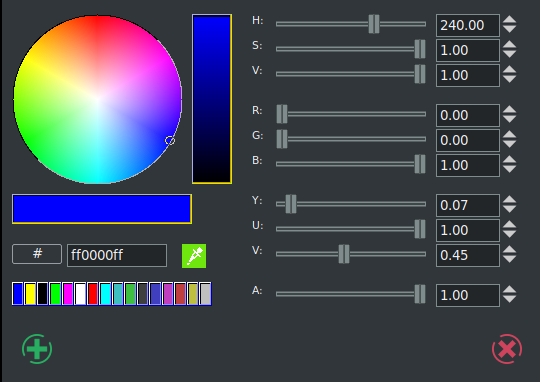Decrease G value with down arrow
This screenshot has width=540, height=382.
tap(509, 144)
